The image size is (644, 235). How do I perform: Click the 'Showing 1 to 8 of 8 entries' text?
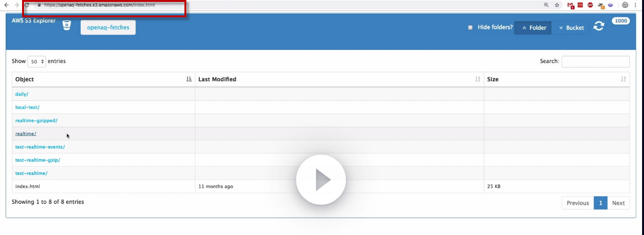point(48,202)
